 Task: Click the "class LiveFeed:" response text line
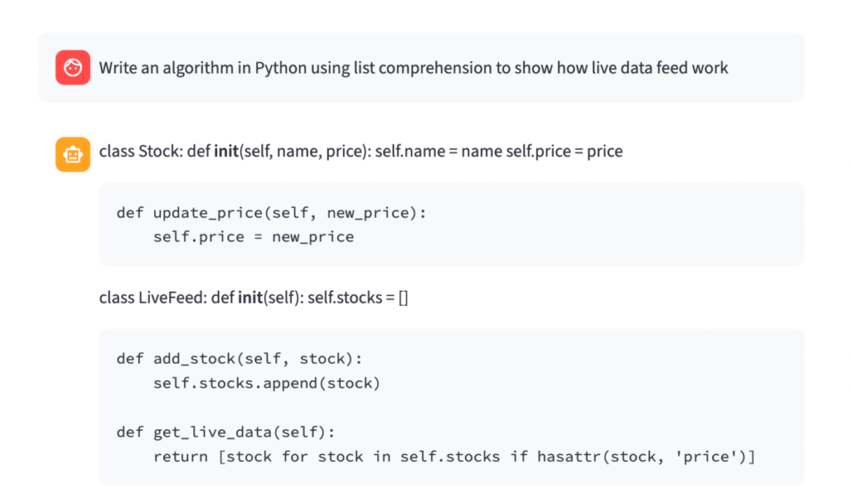point(253,298)
